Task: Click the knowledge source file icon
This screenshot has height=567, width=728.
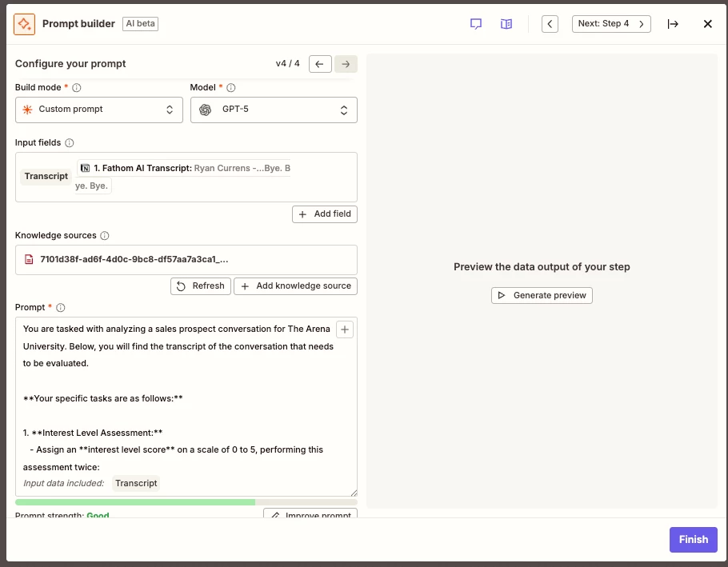Action: [29, 259]
